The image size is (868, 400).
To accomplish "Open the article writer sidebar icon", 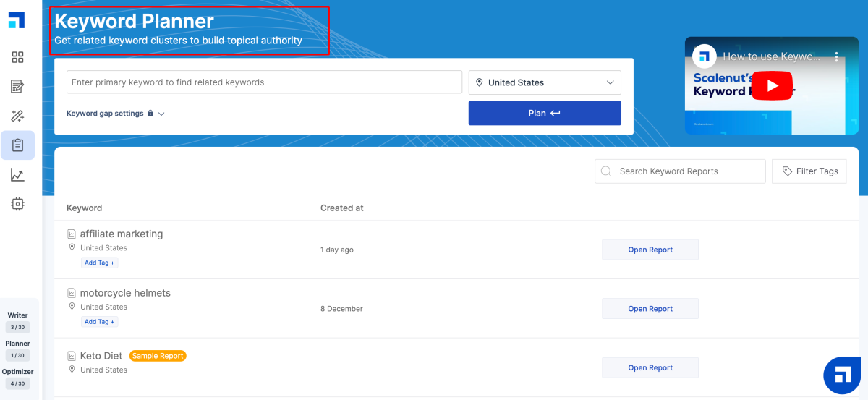I will click(x=17, y=87).
